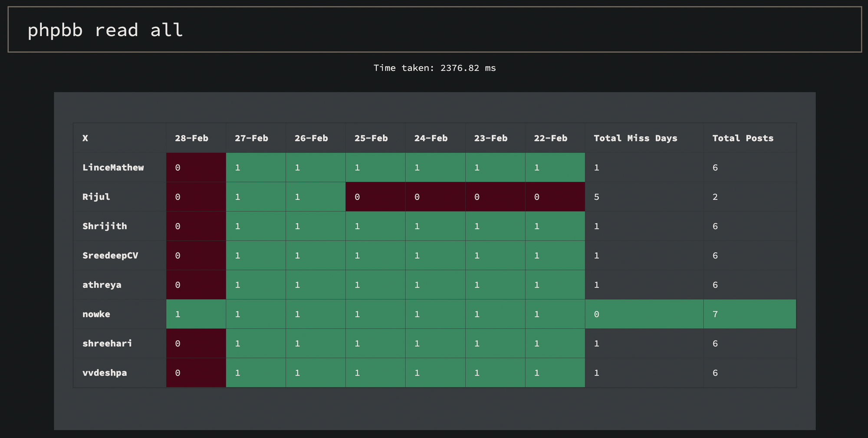The height and width of the screenshot is (438, 868).
Task: Click Rijul's 25-Feb zero cell
Action: (x=376, y=197)
